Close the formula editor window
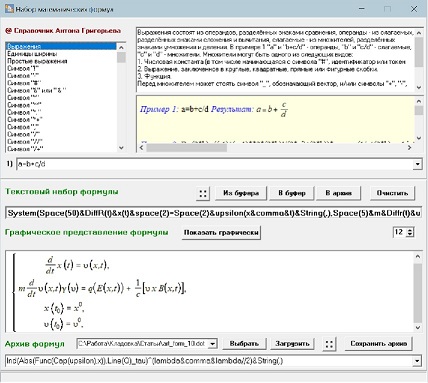This screenshot has height=383, width=428. click(x=414, y=9)
